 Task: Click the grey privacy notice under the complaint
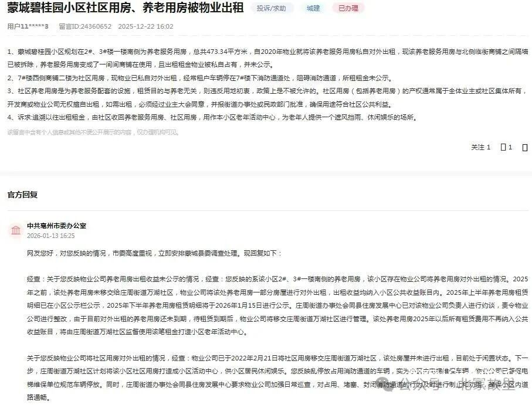(93, 132)
